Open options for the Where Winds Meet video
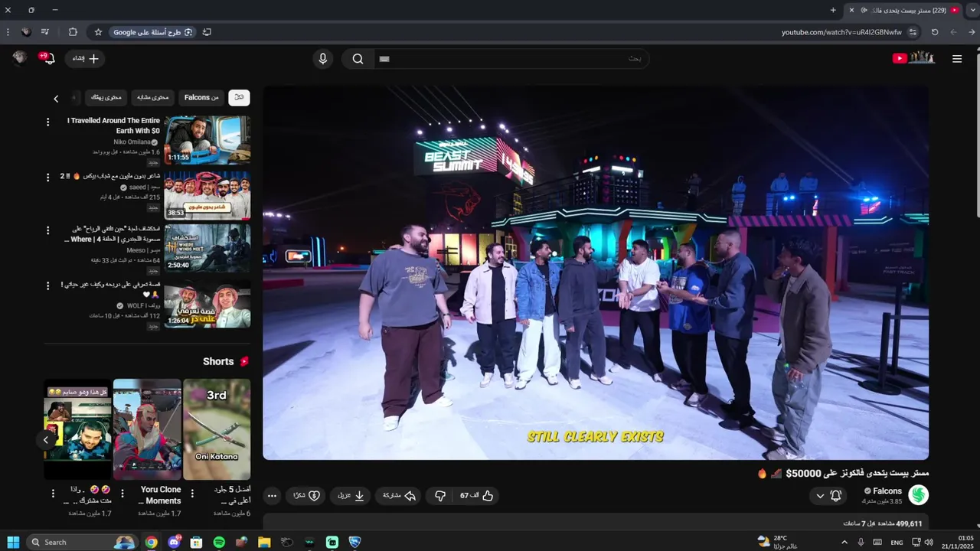980x551 pixels. click(48, 230)
